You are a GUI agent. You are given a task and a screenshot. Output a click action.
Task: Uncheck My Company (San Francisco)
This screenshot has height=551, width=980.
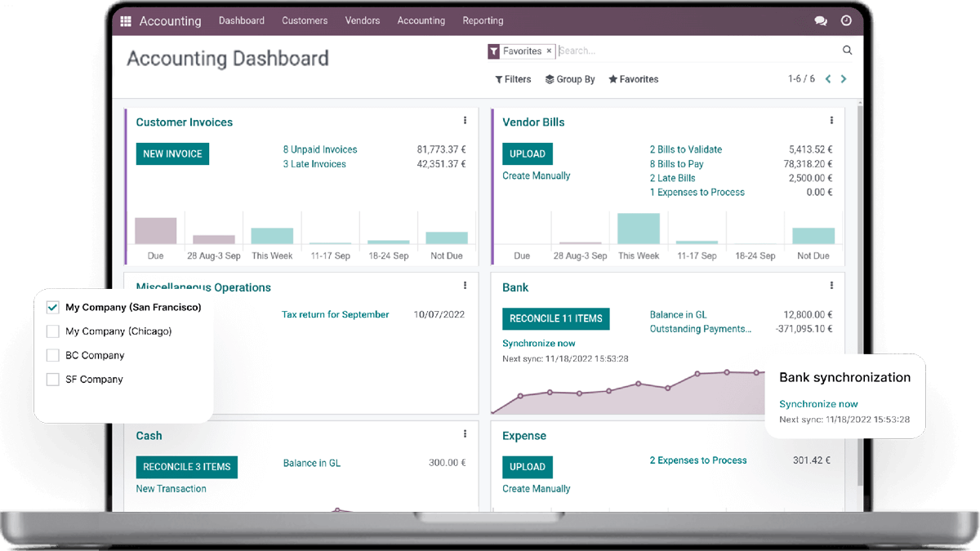coord(53,308)
